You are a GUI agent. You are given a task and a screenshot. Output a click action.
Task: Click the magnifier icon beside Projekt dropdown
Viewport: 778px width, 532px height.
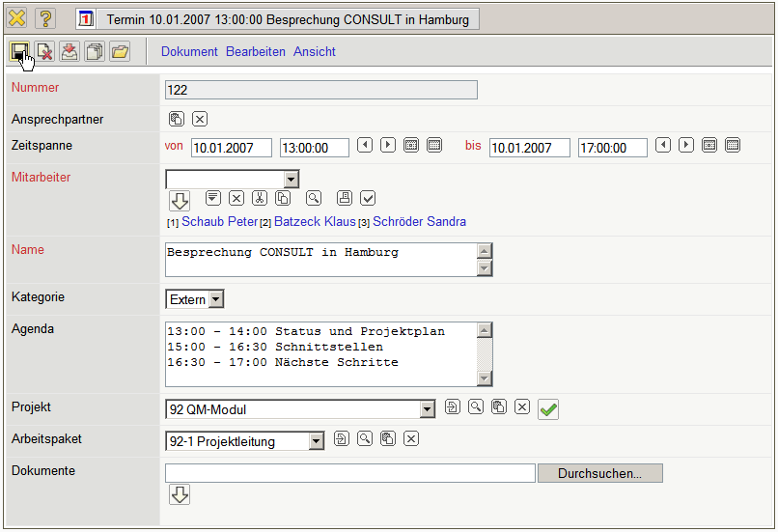[476, 407]
